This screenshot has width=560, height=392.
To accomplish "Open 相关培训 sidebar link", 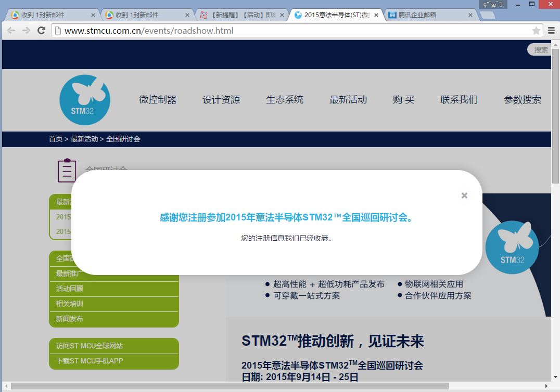I will pyautogui.click(x=113, y=304).
